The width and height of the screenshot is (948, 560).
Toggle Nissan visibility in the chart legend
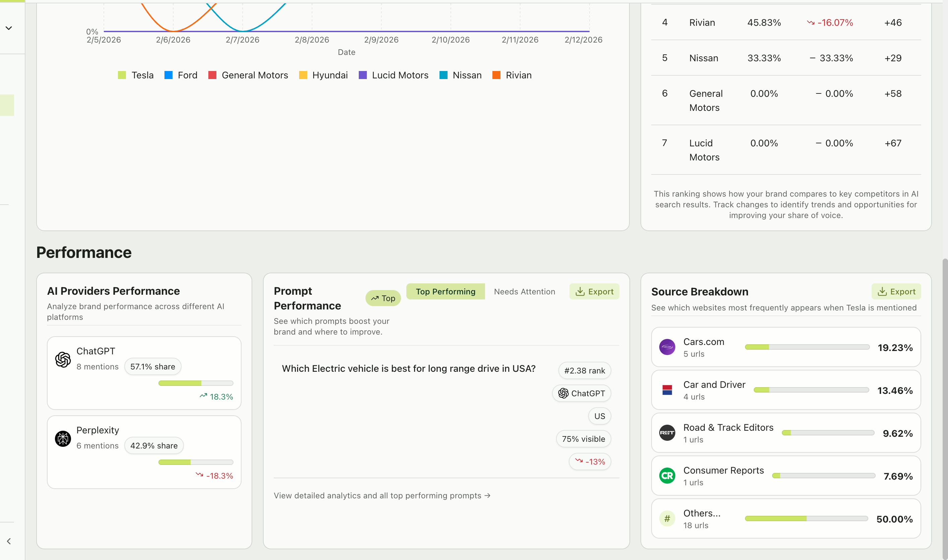click(x=460, y=75)
